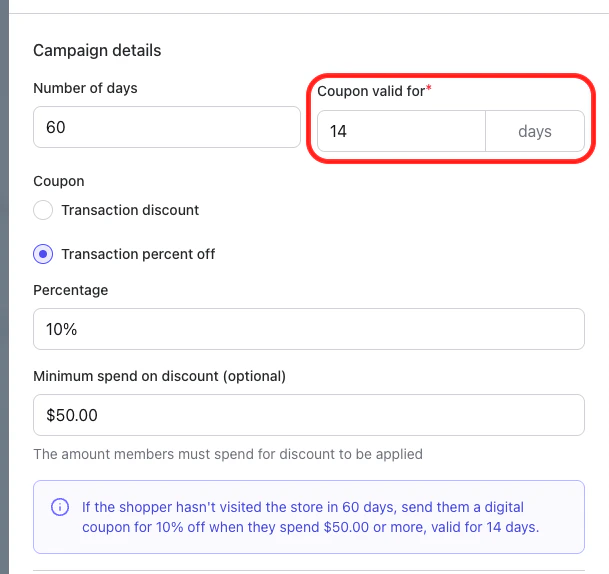This screenshot has height=574, width=609.
Task: Click the "days" unit suffix box
Action: (x=535, y=131)
